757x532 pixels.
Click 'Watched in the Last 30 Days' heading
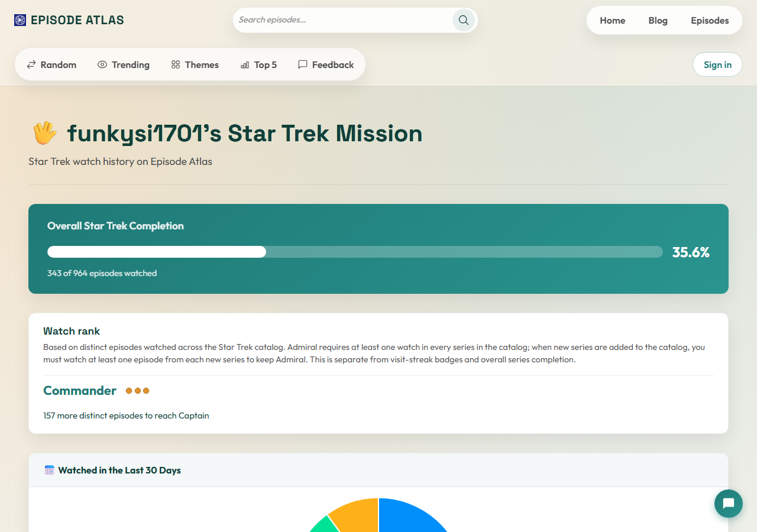[x=119, y=471]
